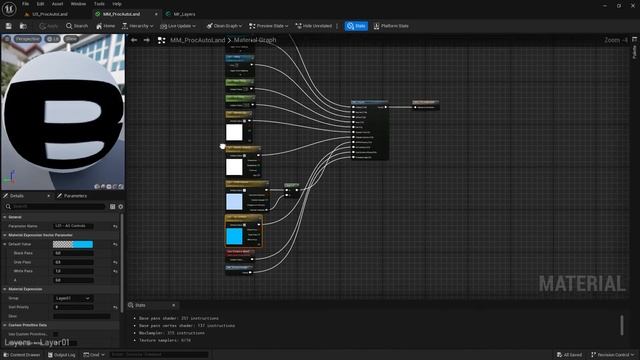This screenshot has height=360, width=640.
Task: Save the material with the floppy disk icon
Action: coord(9,26)
